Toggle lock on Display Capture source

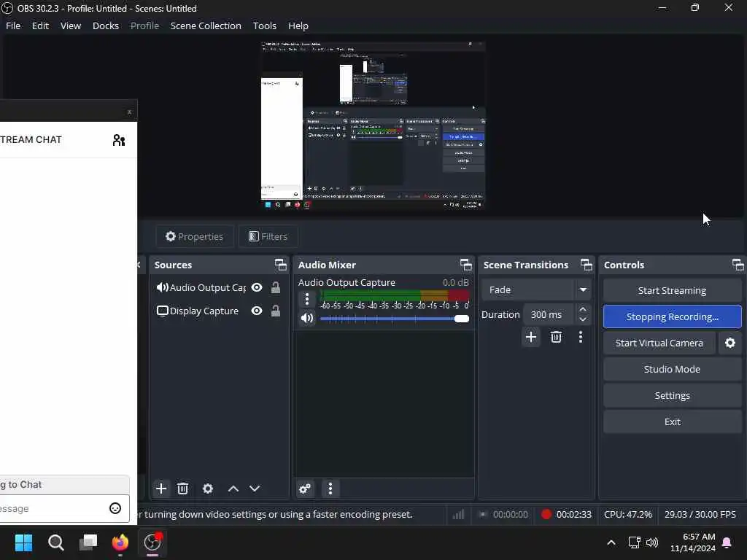click(275, 311)
